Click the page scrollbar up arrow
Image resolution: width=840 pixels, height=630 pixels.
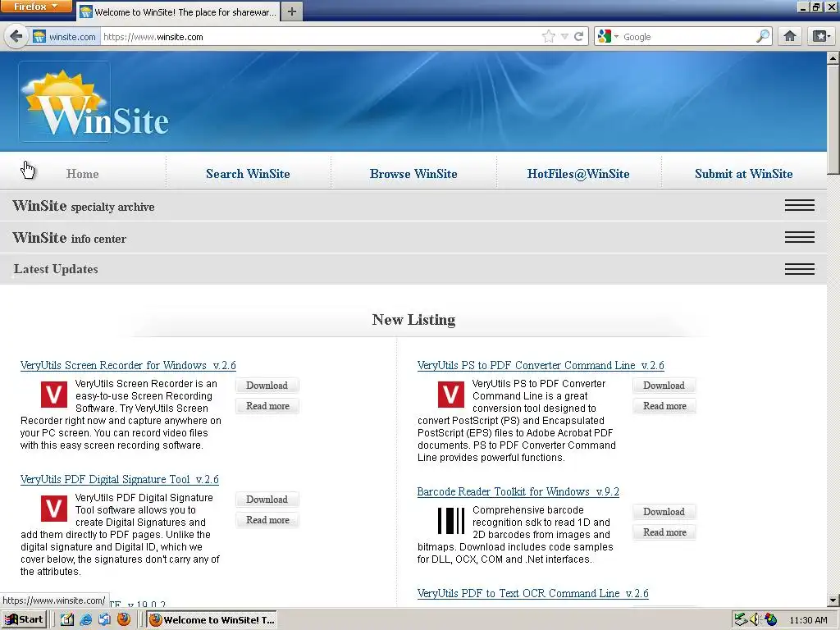click(x=833, y=58)
